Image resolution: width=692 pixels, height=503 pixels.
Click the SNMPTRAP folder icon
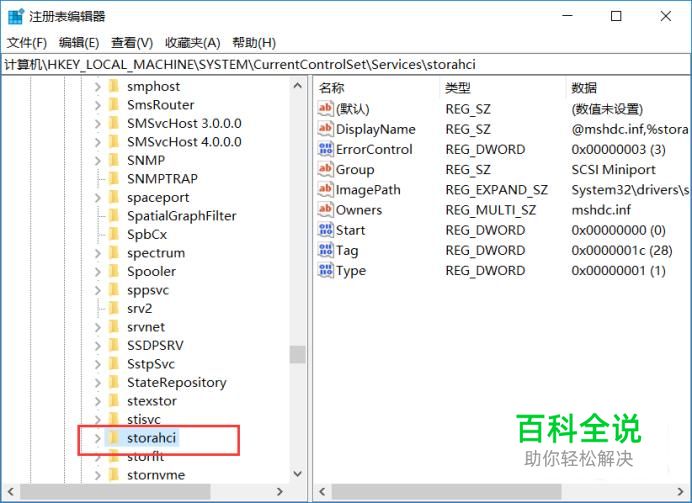pos(114,179)
